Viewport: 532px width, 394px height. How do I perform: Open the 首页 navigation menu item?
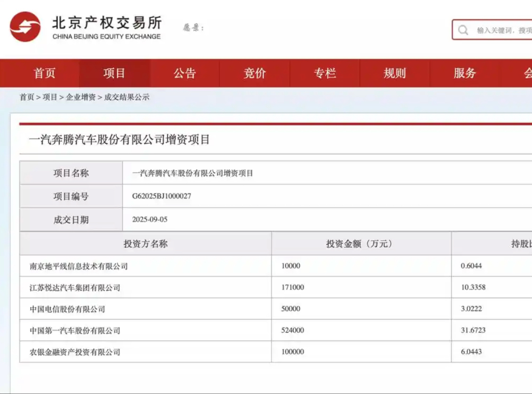44,73
